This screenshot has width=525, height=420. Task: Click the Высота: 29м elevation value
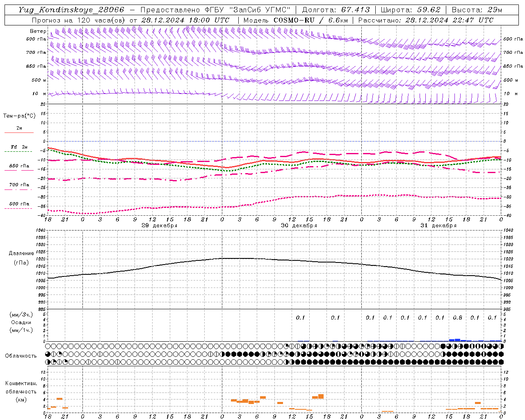coord(477,10)
